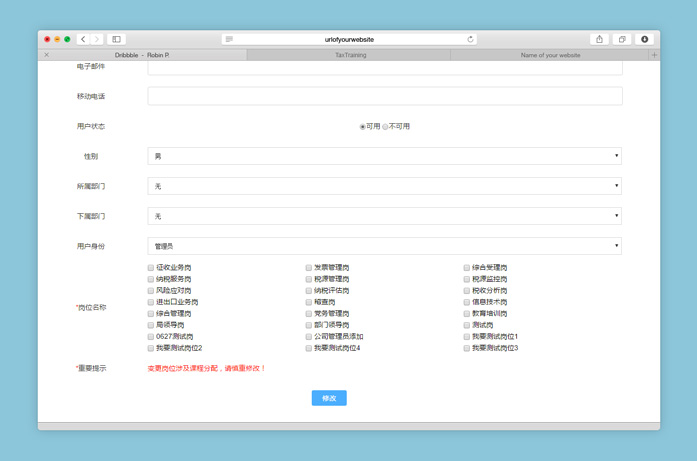Click the browser forward arrow
The width and height of the screenshot is (697, 461).
click(x=96, y=39)
